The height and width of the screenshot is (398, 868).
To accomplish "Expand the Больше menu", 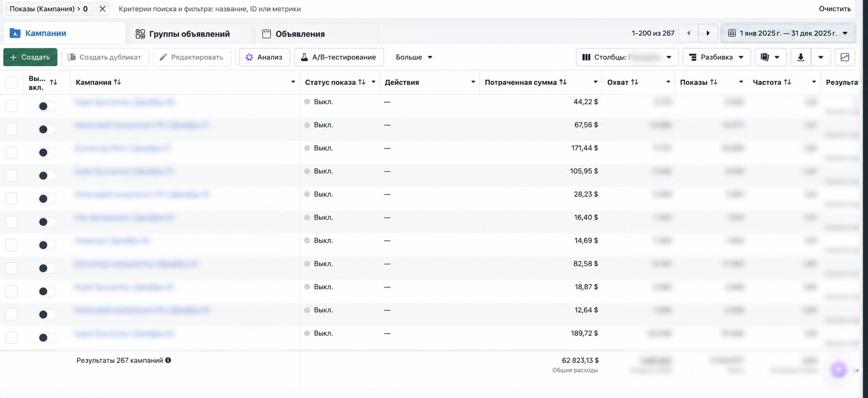I will pyautogui.click(x=414, y=57).
